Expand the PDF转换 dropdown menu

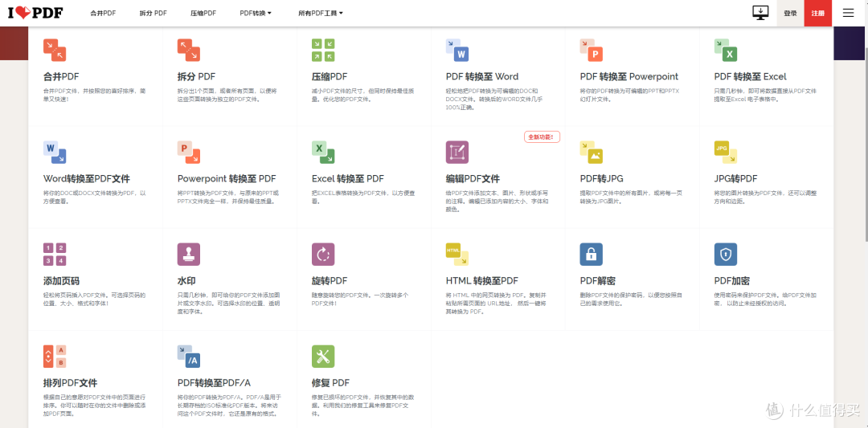tap(256, 14)
